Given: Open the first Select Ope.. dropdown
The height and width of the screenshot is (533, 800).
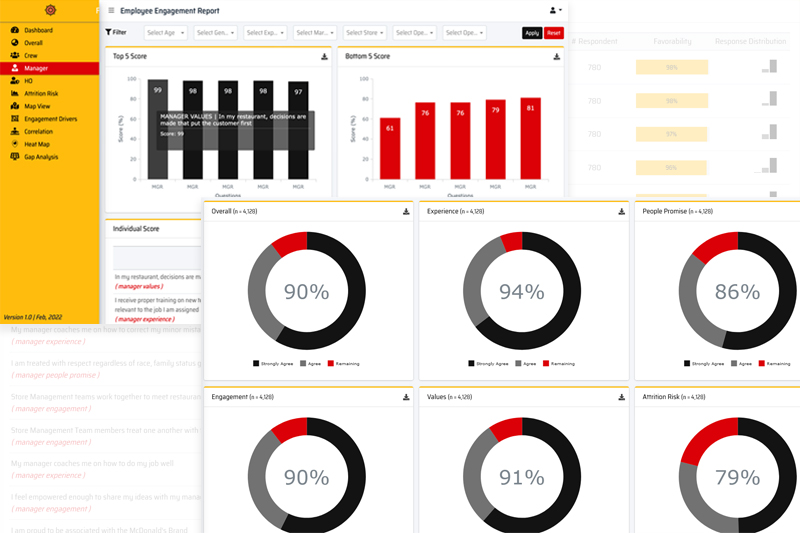Looking at the screenshot, I should tap(414, 33).
